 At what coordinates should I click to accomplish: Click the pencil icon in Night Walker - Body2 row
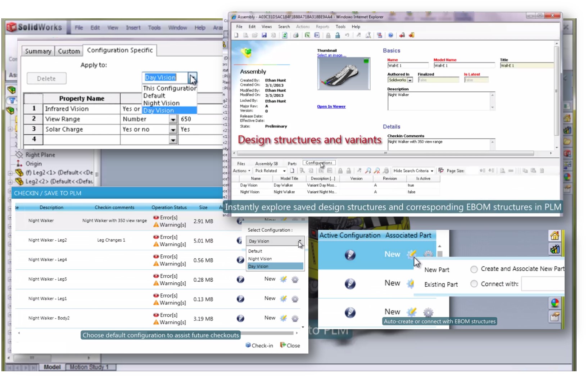[x=240, y=318]
